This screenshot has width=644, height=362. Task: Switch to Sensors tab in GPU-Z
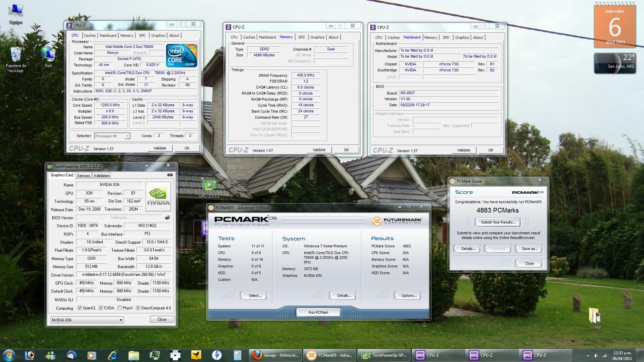(83, 176)
